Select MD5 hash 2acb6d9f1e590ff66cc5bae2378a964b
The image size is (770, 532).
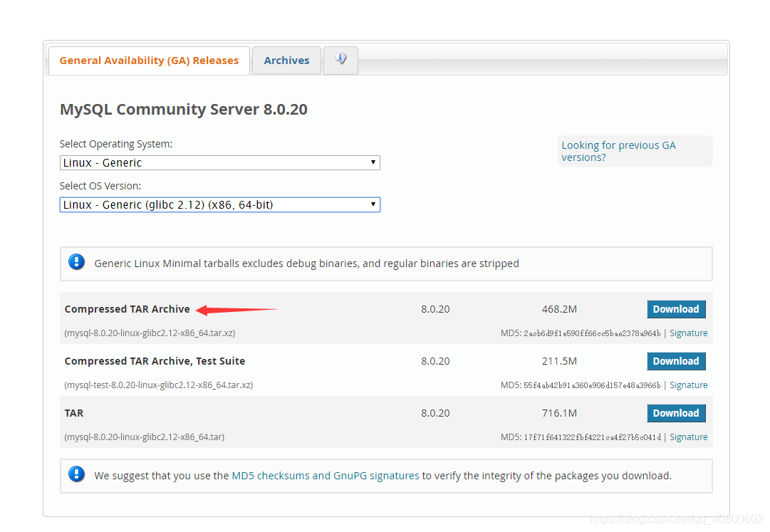(592, 333)
